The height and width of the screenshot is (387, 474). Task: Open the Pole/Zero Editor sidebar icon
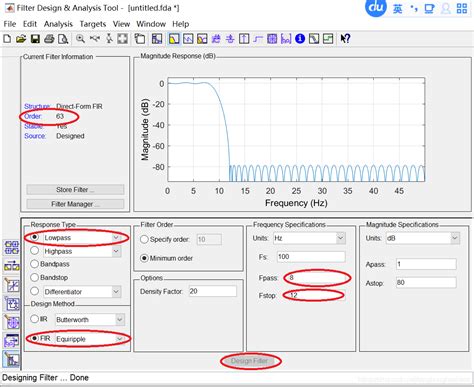pos(12,322)
